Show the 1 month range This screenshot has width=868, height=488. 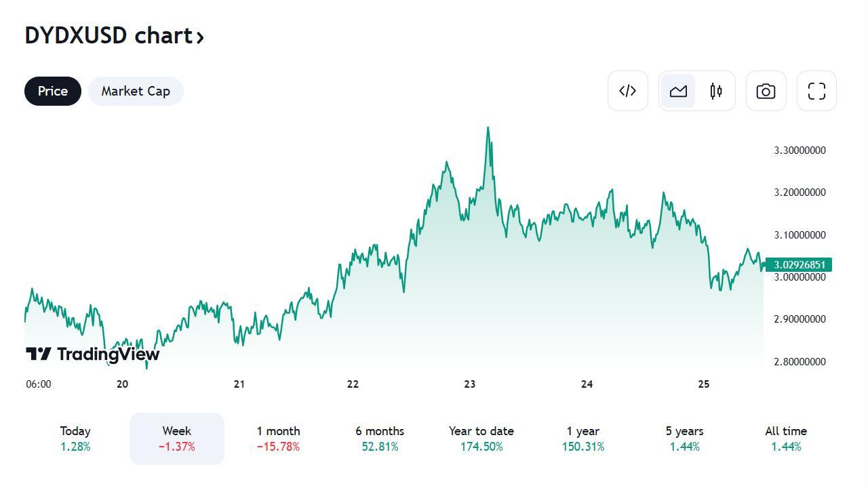278,439
